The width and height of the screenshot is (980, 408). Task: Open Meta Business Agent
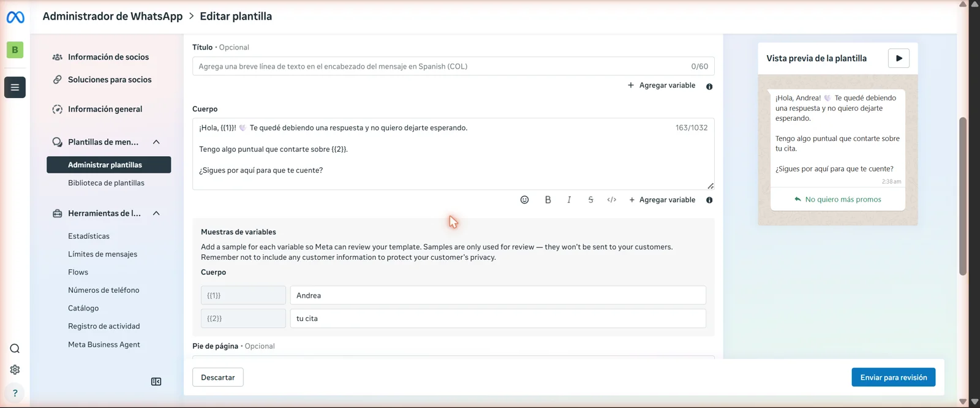click(104, 344)
